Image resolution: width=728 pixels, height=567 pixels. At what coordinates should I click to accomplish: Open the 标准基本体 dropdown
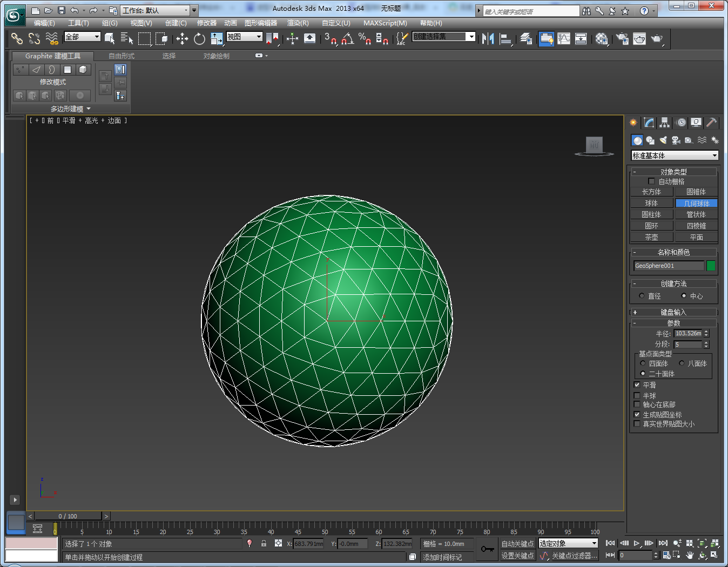point(675,156)
